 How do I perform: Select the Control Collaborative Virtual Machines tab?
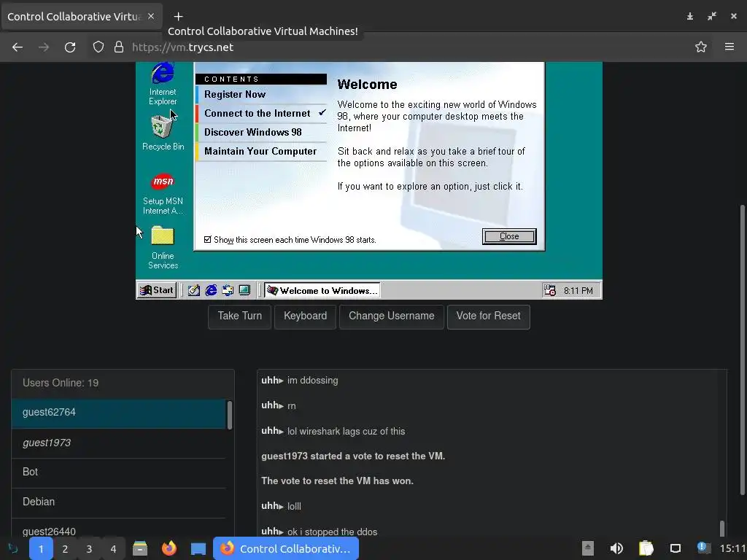[x=82, y=17]
